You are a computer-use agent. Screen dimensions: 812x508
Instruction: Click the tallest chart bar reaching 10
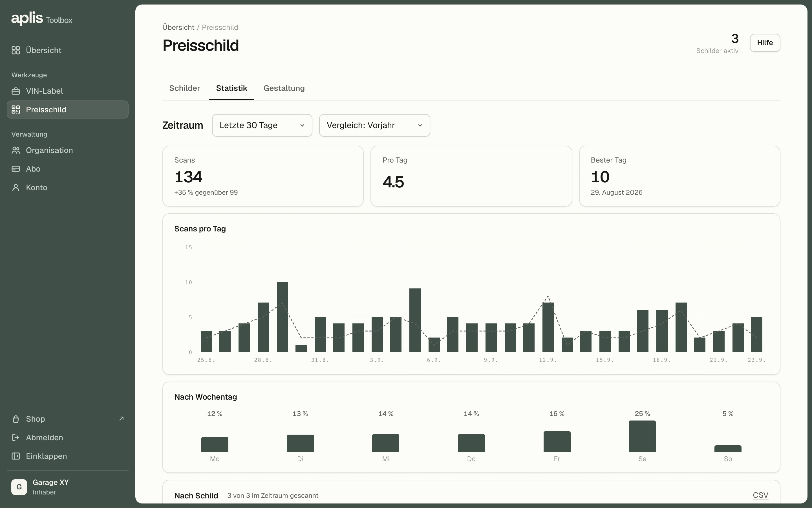coord(282,316)
